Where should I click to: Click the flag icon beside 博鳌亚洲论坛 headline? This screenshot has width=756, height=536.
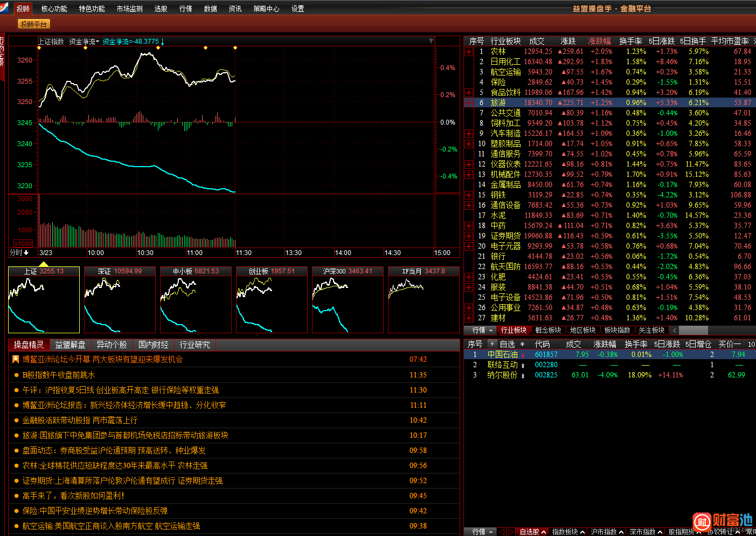(16, 359)
